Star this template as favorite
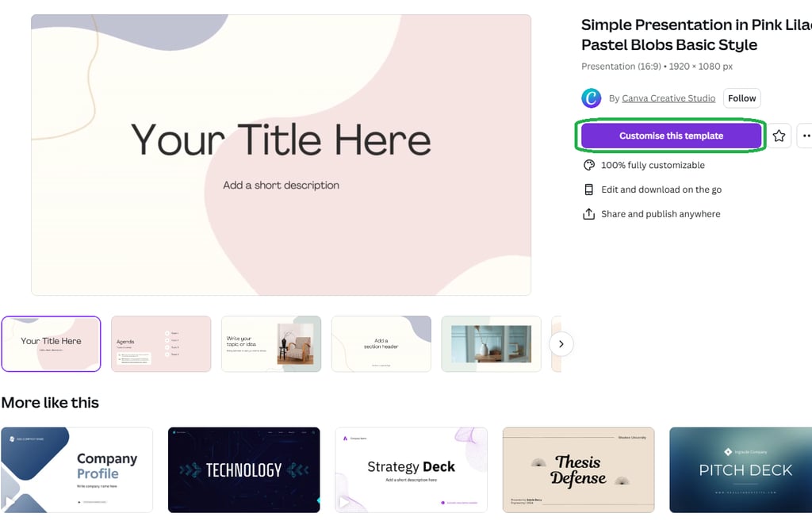812x521 pixels. 779,136
